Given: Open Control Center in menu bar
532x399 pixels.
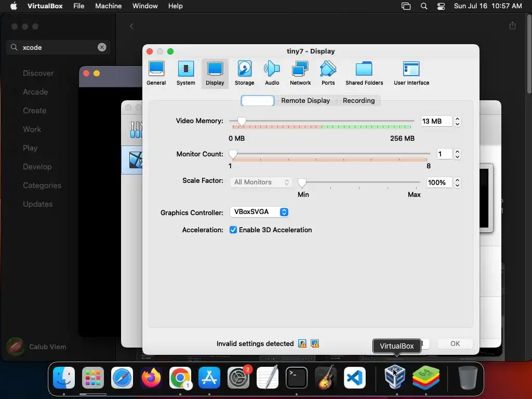Looking at the screenshot, I should (441, 6).
